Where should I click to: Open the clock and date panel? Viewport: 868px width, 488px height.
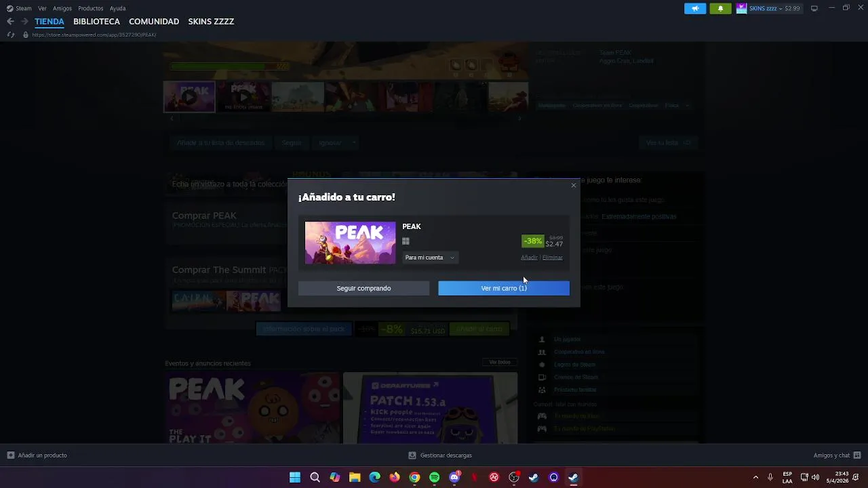[x=837, y=477]
